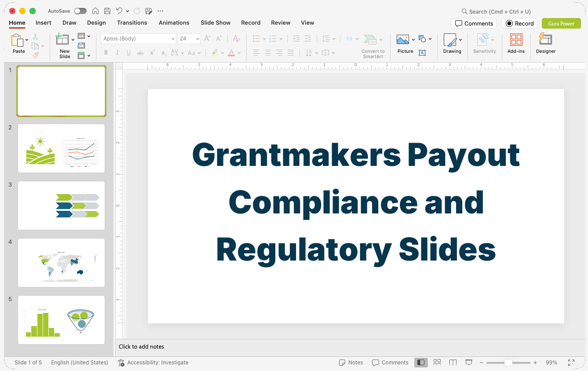
Task: Click the Text Box icon
Action: tap(422, 53)
